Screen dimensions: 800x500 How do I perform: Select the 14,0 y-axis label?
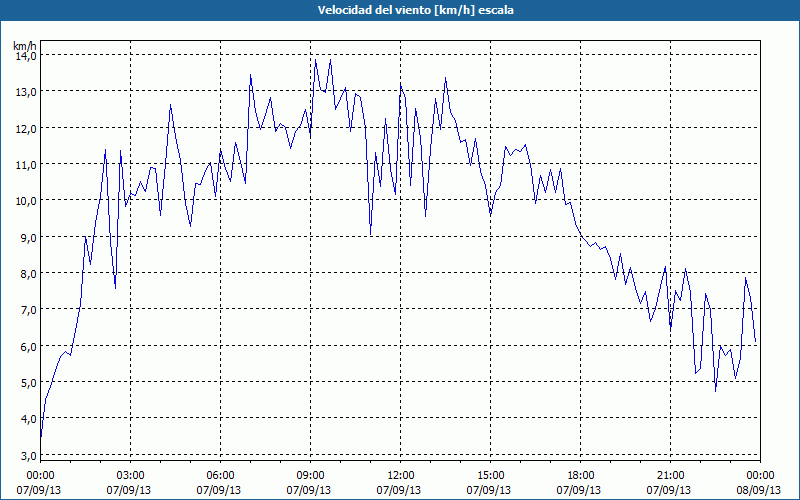26,56
